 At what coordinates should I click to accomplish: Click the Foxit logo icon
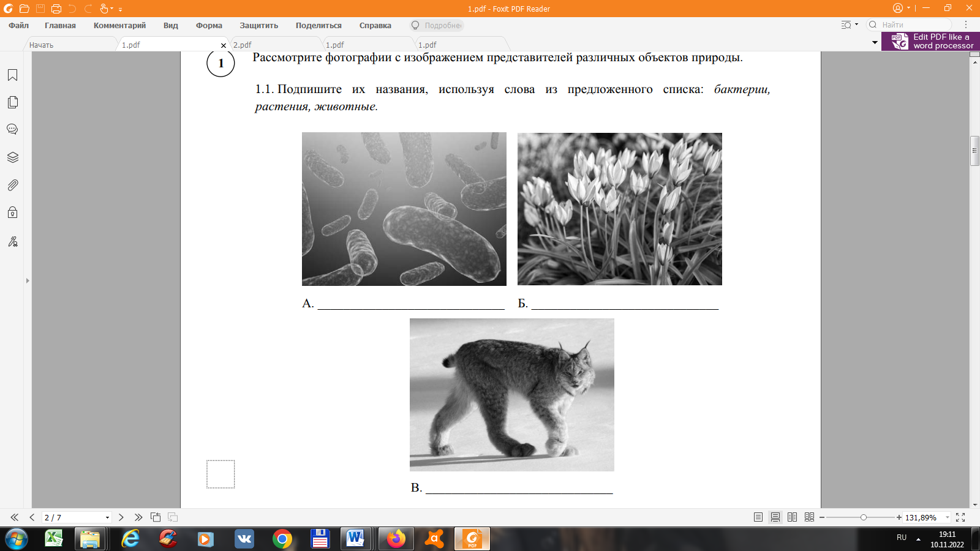(x=8, y=9)
